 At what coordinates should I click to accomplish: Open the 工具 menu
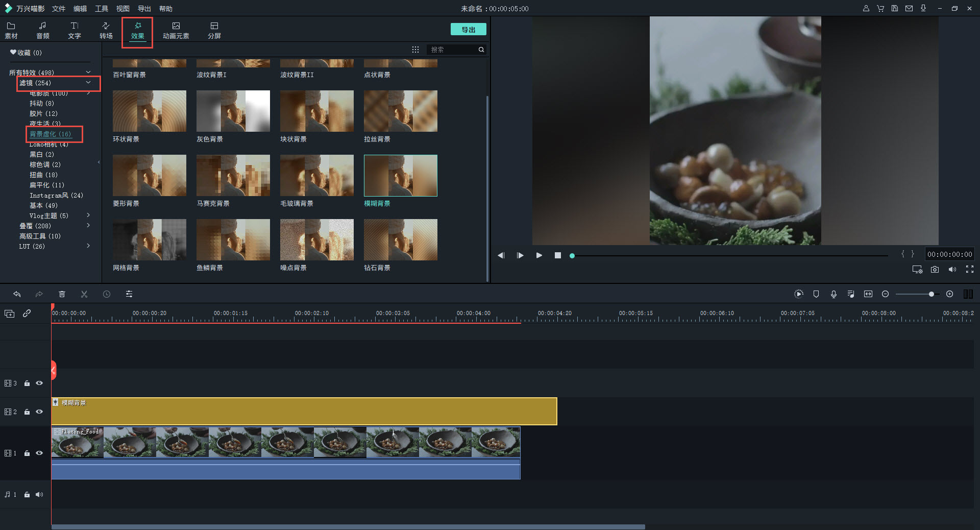coord(102,9)
